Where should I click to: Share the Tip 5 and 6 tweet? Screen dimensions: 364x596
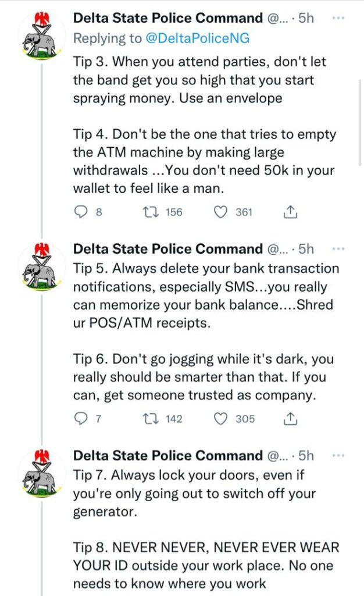tap(290, 419)
